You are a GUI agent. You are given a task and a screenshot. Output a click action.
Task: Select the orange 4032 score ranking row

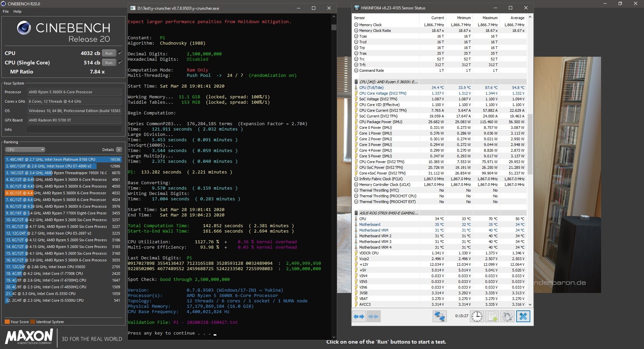pos(63,193)
